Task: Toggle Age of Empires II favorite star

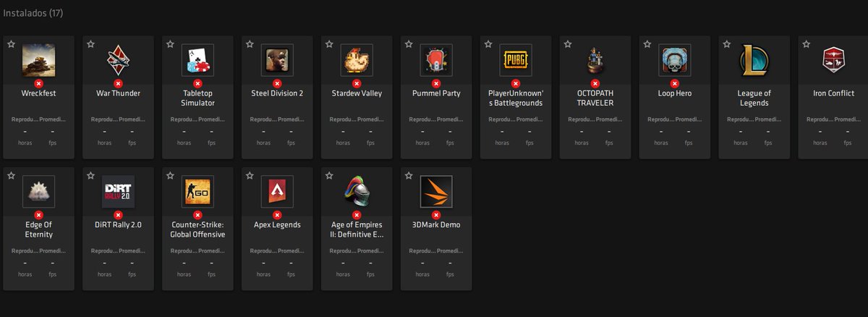Action: [x=329, y=176]
